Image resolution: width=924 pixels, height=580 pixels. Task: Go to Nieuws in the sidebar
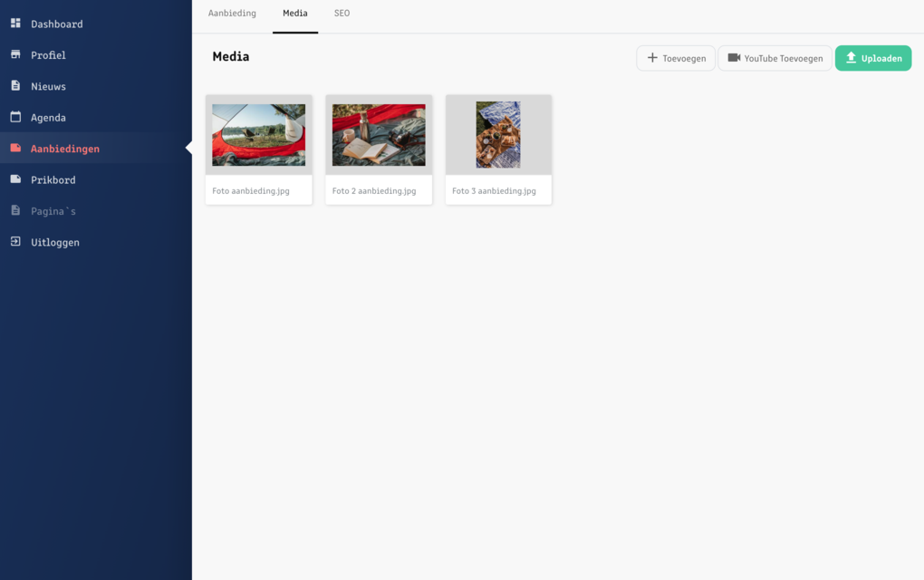coord(48,86)
